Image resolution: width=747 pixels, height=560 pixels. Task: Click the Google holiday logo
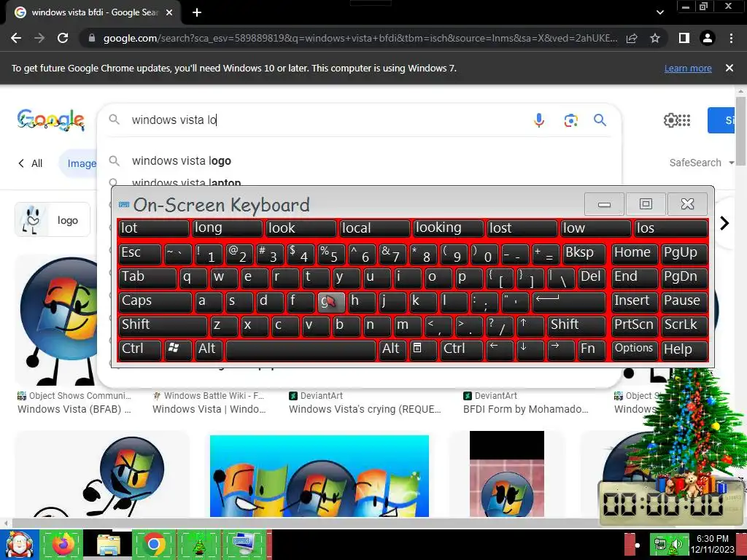click(51, 120)
